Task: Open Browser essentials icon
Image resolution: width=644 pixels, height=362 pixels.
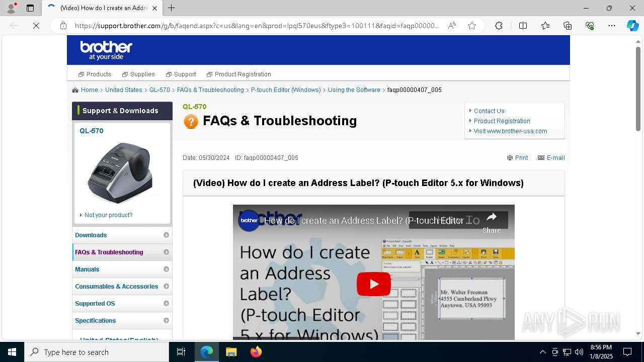Action: [x=590, y=26]
